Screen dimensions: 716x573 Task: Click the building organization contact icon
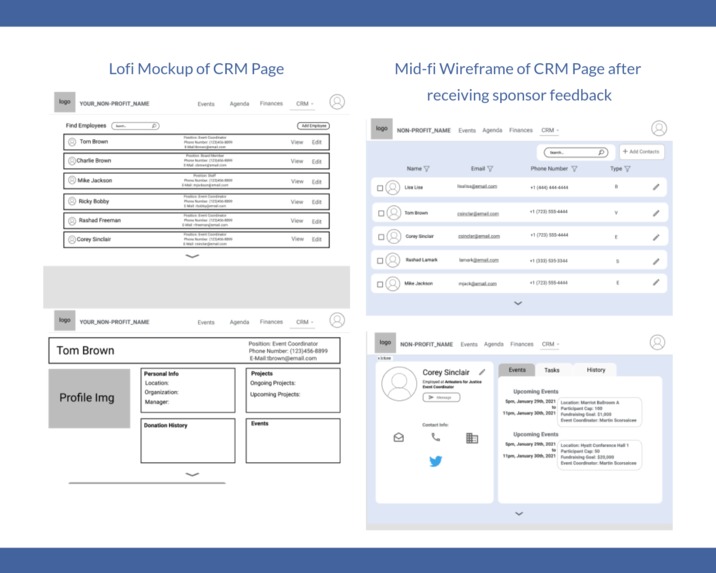pyautogui.click(x=472, y=438)
